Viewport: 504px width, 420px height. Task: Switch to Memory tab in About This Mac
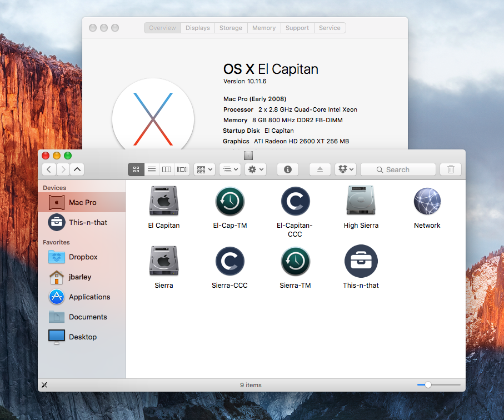[264, 28]
